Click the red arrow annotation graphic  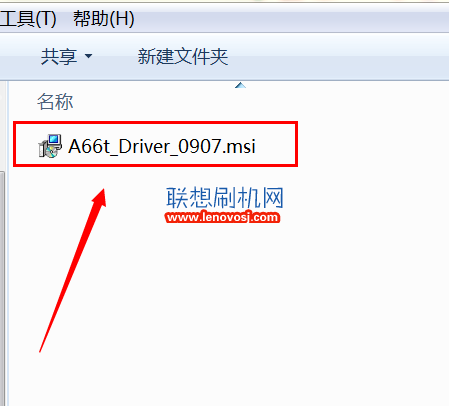point(73,270)
